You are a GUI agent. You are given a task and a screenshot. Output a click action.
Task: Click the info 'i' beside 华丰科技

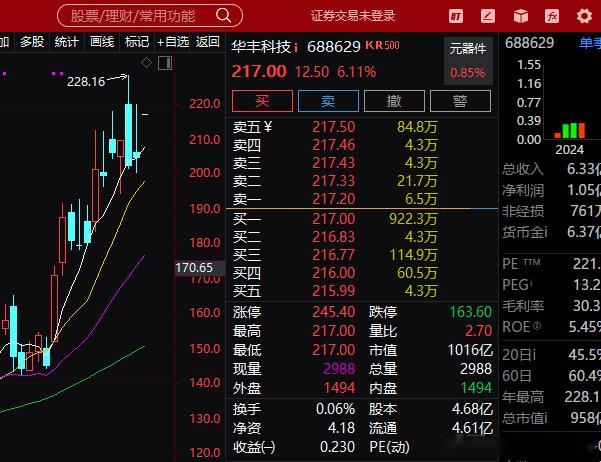[x=296, y=48]
